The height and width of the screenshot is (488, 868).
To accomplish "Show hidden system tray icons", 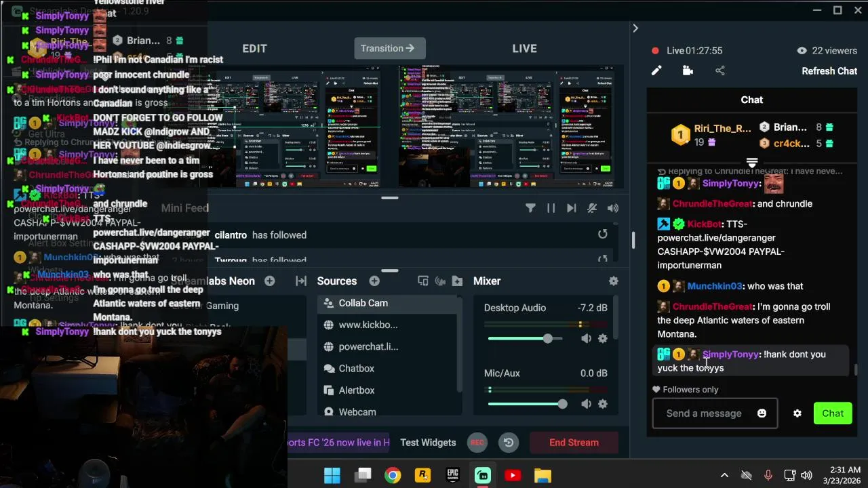I will [x=724, y=476].
